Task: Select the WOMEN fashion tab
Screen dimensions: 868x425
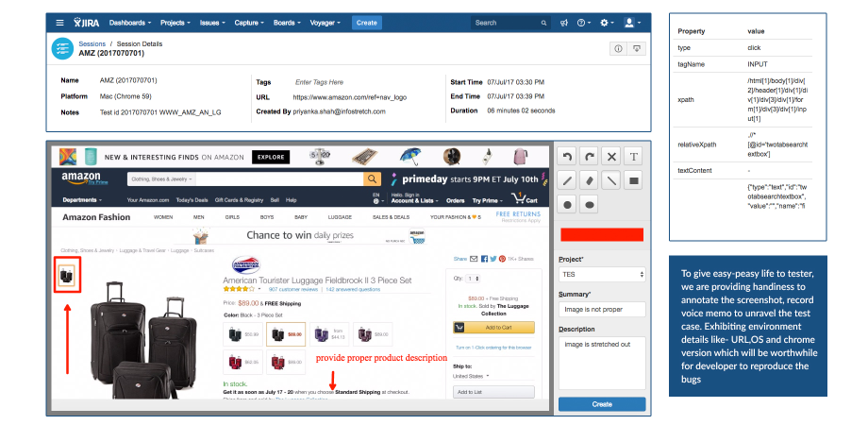Action: (x=163, y=217)
